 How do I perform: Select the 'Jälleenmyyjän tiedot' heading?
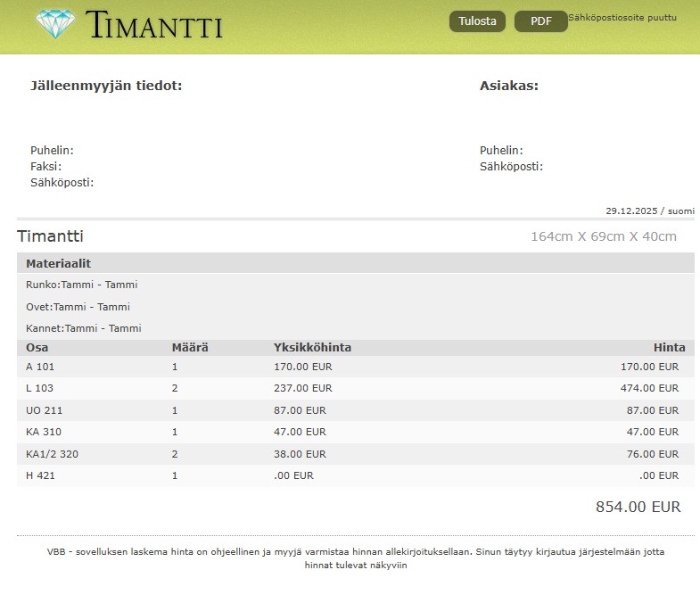pyautogui.click(x=106, y=86)
